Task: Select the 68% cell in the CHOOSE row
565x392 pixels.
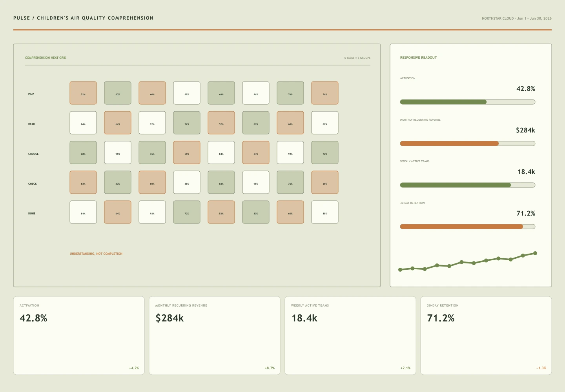Action: 83,152
